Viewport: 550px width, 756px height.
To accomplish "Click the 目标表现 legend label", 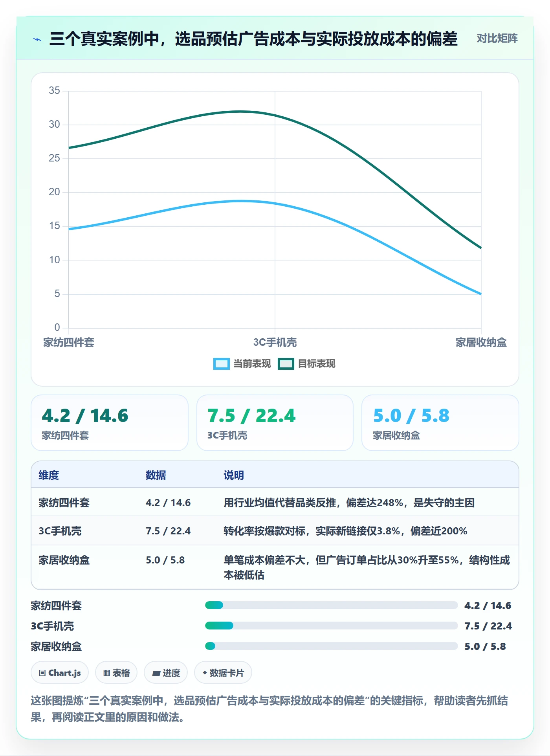I will (316, 364).
